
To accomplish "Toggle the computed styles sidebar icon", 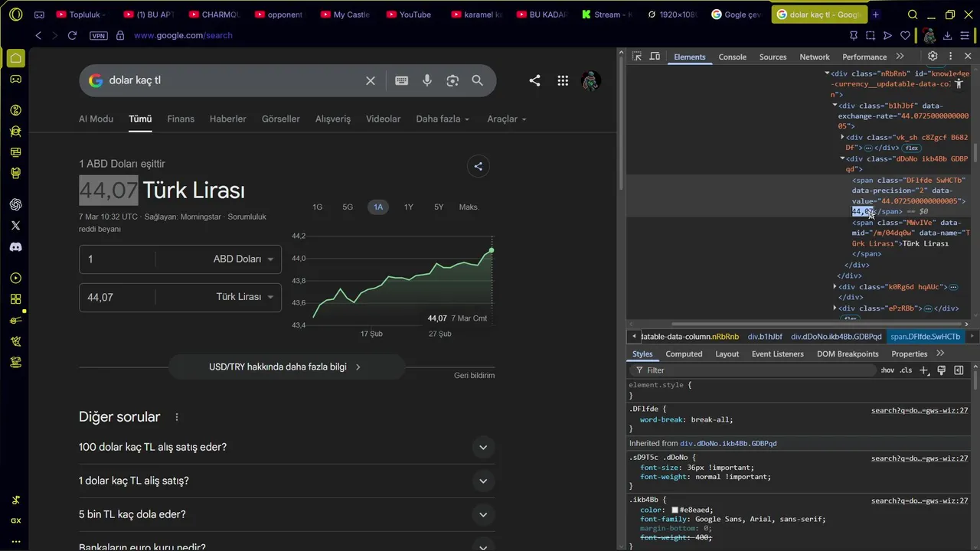I will point(959,370).
